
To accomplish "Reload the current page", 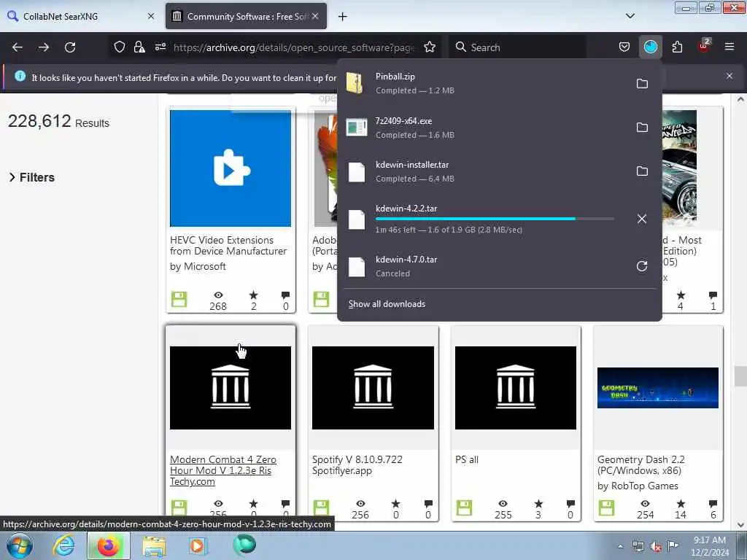I will [70, 47].
